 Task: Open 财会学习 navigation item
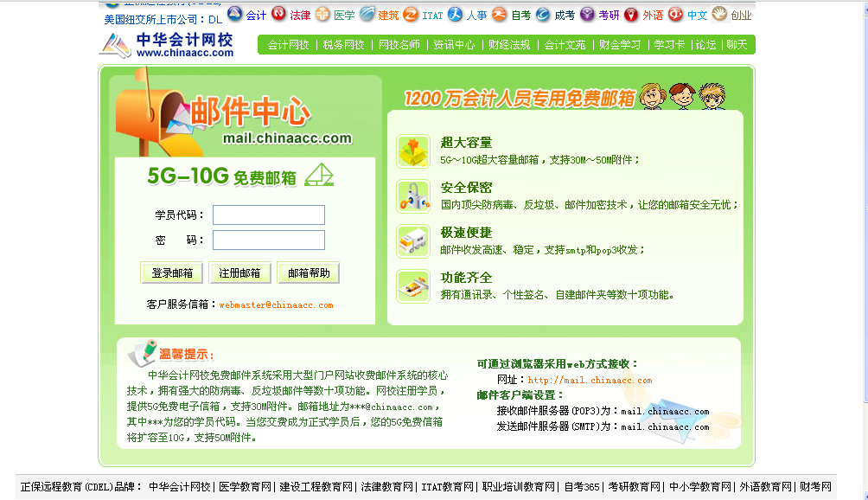620,45
